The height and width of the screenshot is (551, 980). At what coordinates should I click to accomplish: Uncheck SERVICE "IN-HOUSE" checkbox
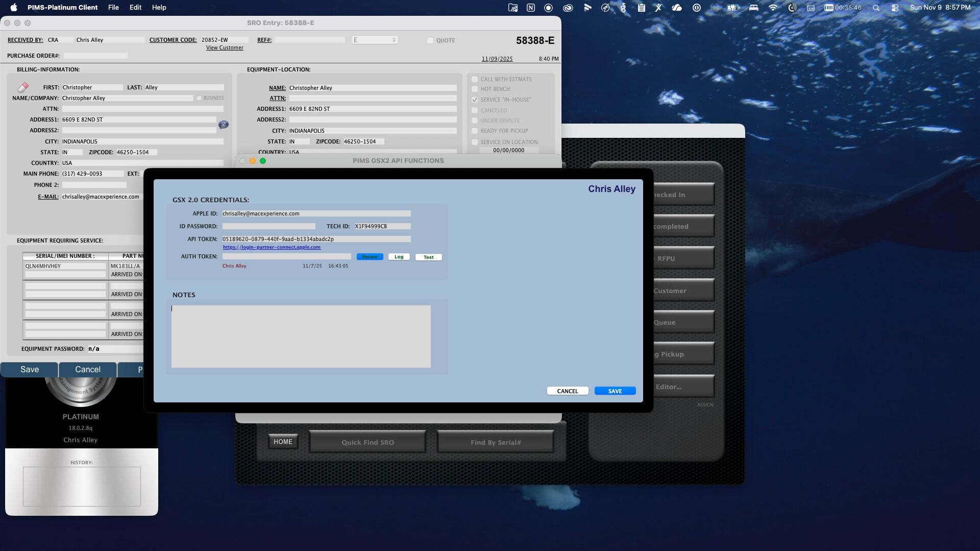pos(475,100)
